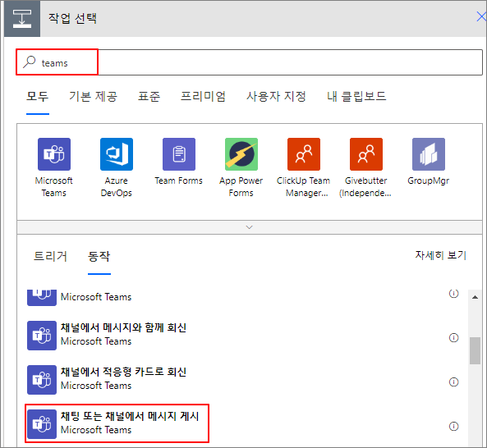Switch to the 표준 tab
Screen dimensions: 487x448
tap(149, 97)
